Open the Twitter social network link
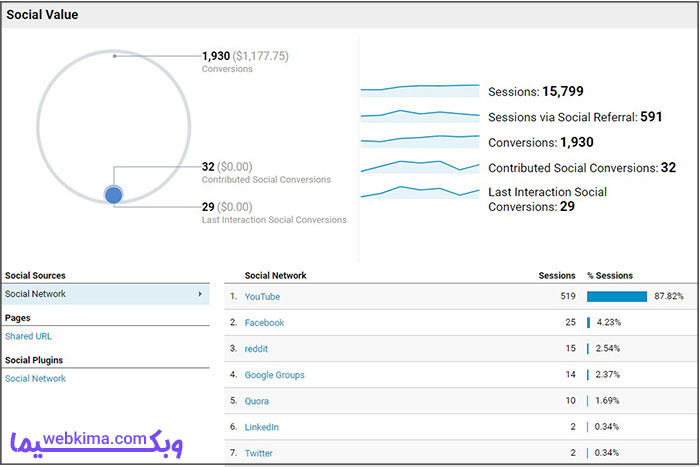Viewport: 700px width, 467px height. (258, 453)
